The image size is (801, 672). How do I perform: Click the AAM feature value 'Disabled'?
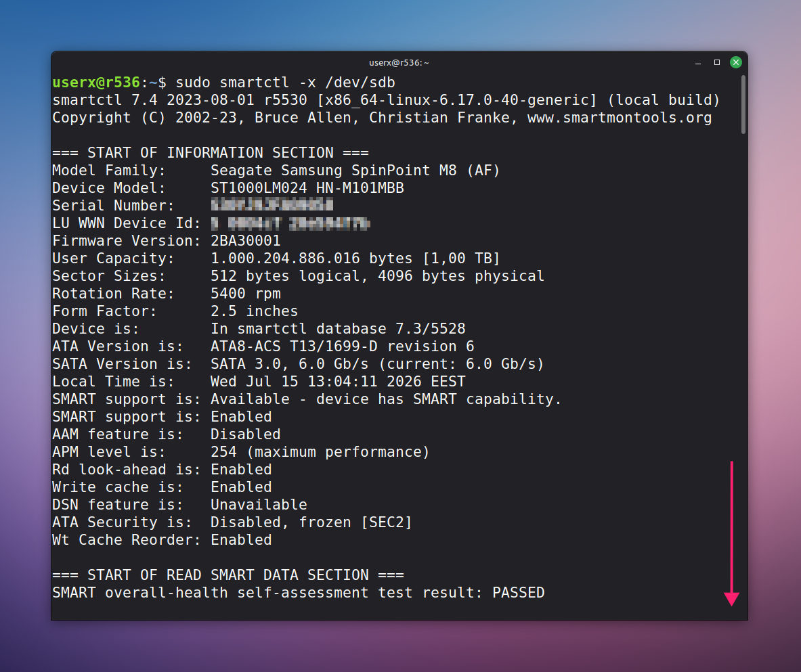245,434
